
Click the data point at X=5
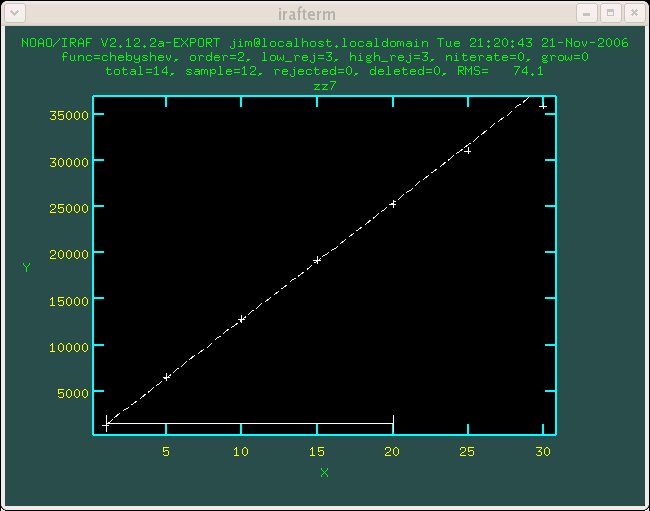167,376
